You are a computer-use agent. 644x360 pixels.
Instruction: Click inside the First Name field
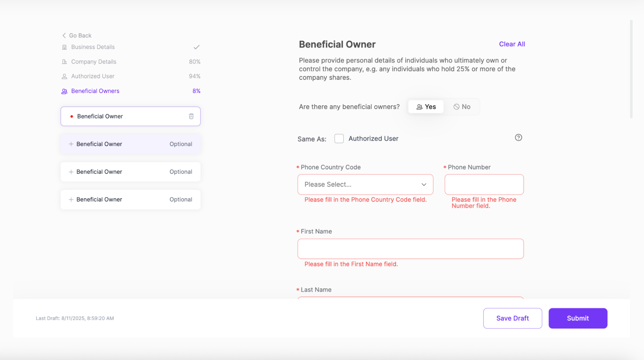[410, 249]
